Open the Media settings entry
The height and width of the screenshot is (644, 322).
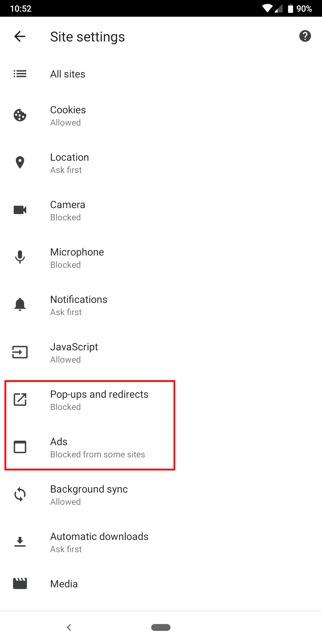161,584
